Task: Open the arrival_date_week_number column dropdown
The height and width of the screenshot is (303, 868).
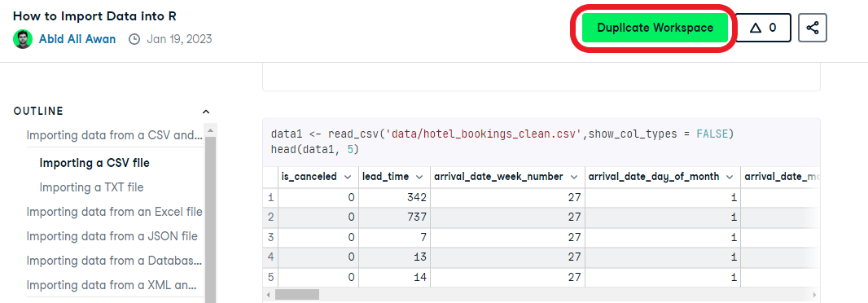Action: click(574, 177)
